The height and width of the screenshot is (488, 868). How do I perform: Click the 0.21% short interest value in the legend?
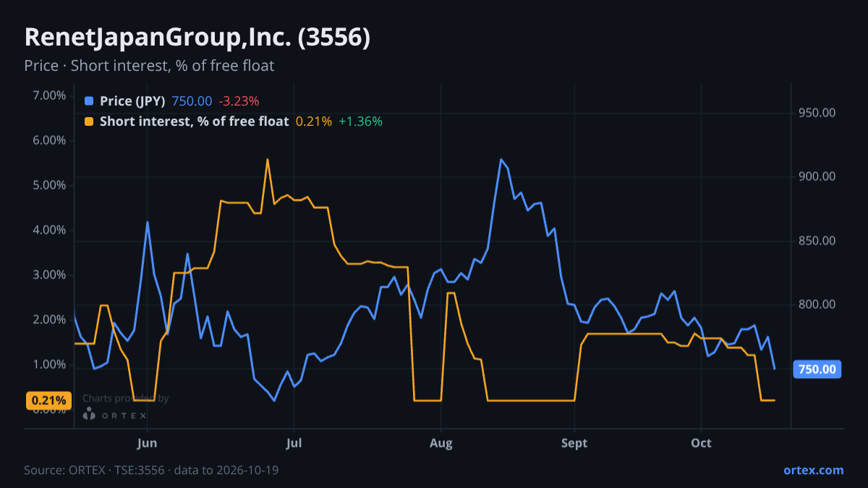[314, 121]
